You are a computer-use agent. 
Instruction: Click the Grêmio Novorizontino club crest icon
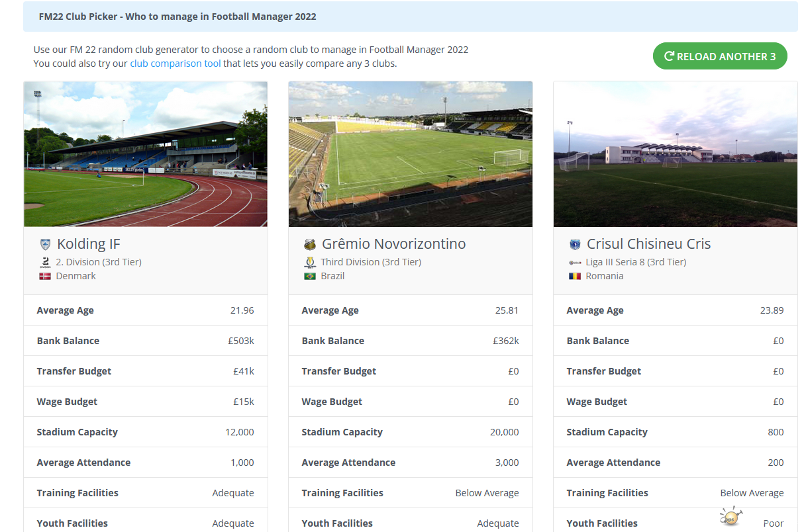click(310, 244)
